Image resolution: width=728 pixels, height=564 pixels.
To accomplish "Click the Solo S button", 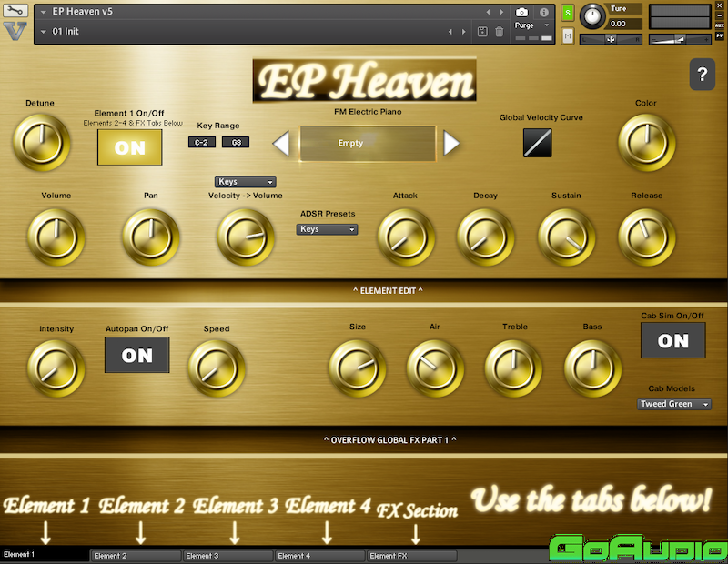I will [568, 13].
